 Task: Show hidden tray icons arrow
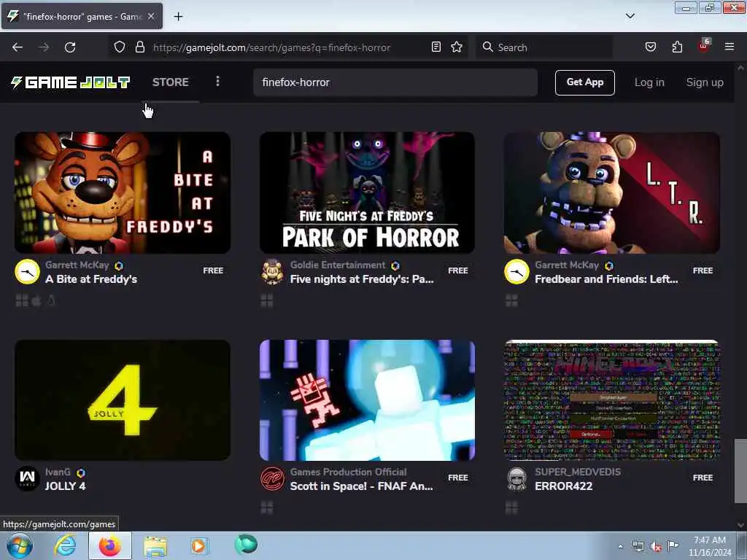tap(620, 547)
